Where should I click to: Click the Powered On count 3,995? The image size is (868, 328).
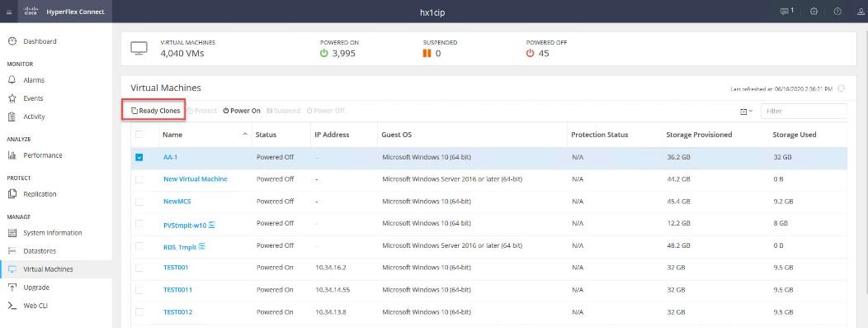click(x=344, y=54)
